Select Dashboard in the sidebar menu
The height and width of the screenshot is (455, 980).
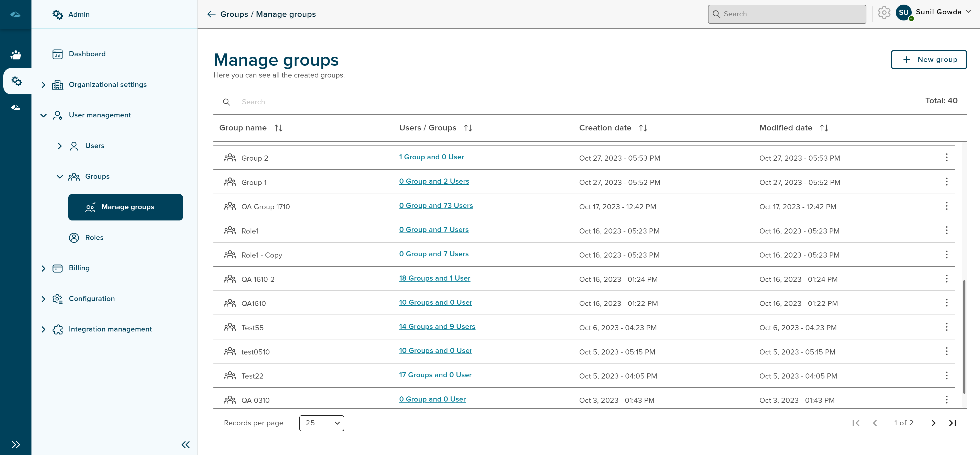[87, 54]
